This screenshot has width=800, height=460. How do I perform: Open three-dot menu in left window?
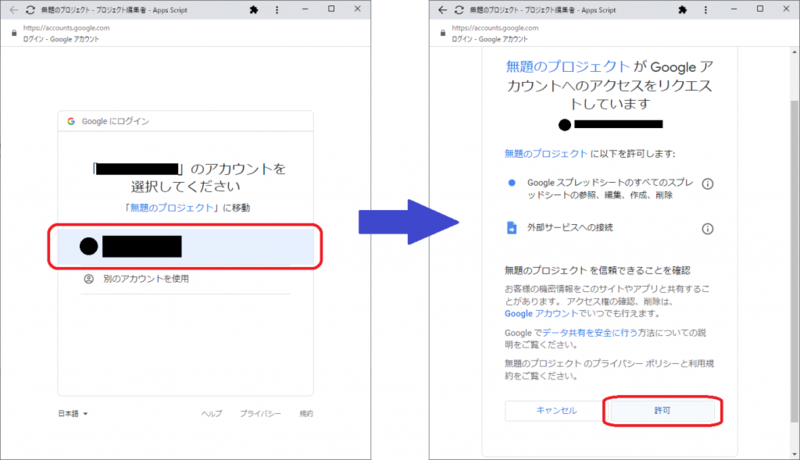coord(277,10)
